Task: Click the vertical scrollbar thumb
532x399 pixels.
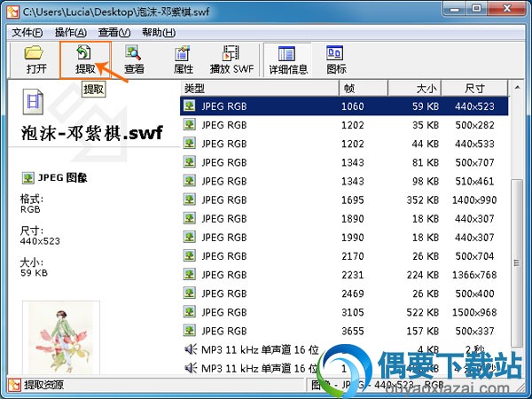Action: click(517, 262)
